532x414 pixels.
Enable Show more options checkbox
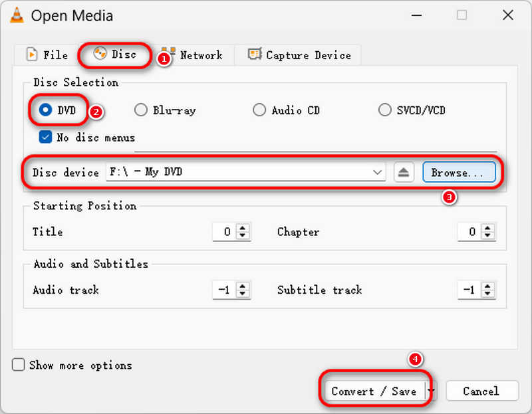coord(19,365)
